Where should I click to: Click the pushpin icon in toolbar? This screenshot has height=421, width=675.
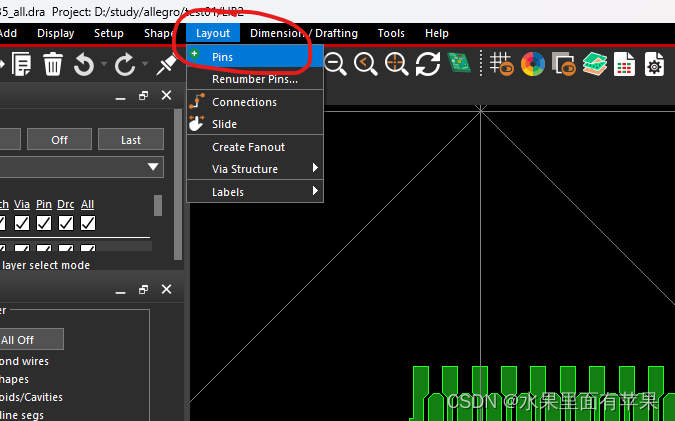click(166, 65)
